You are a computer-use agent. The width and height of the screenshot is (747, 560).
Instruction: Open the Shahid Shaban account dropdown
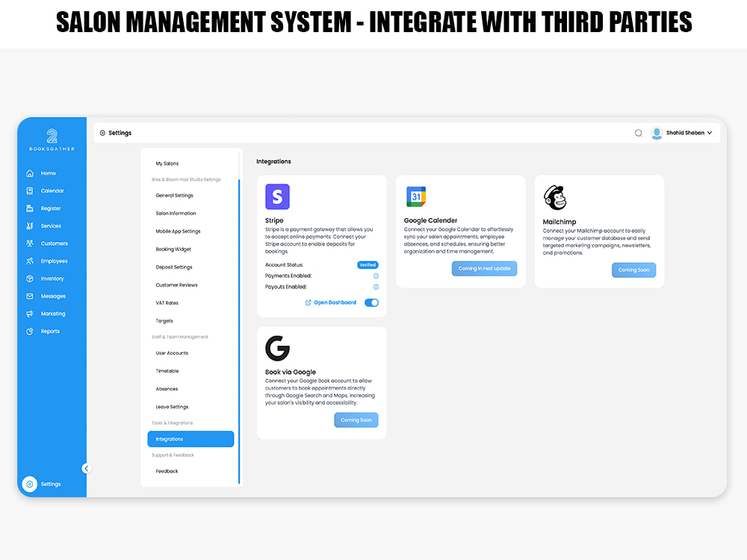[x=689, y=133]
